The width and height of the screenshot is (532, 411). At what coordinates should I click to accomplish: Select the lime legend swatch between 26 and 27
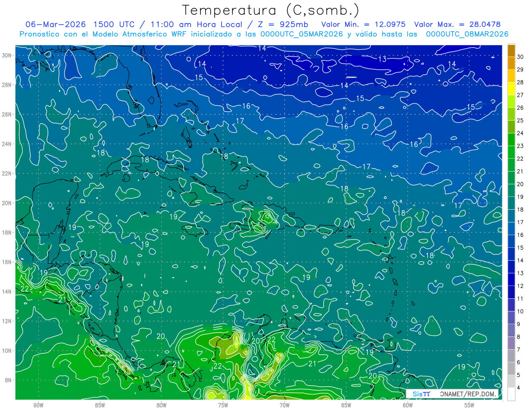(511, 101)
